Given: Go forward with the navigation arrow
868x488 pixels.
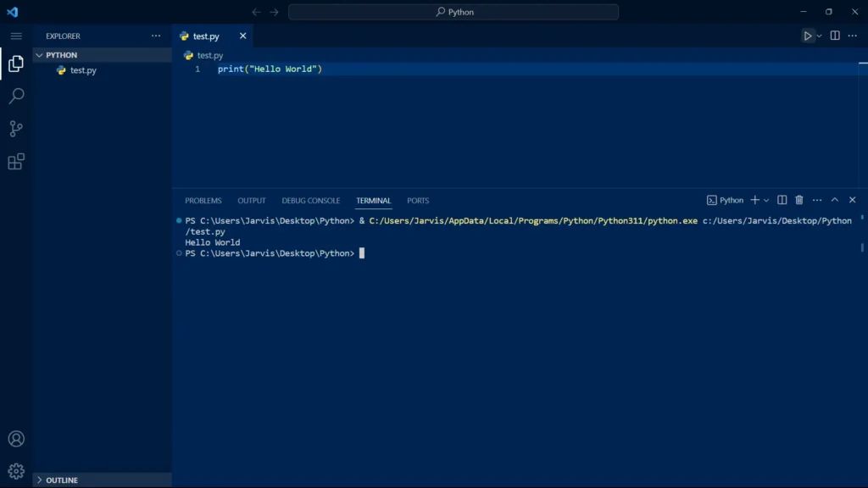Looking at the screenshot, I should [274, 12].
